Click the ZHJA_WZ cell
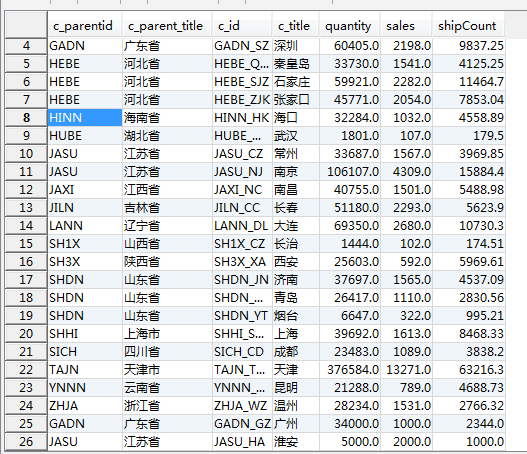The height and width of the screenshot is (454, 527). tap(242, 406)
